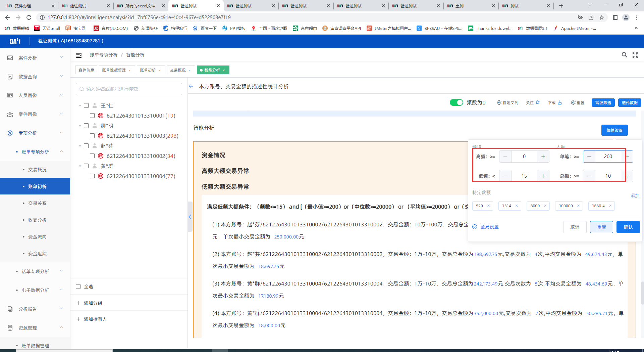
Task: Remove the 100000 special amount tag
Action: click(578, 206)
